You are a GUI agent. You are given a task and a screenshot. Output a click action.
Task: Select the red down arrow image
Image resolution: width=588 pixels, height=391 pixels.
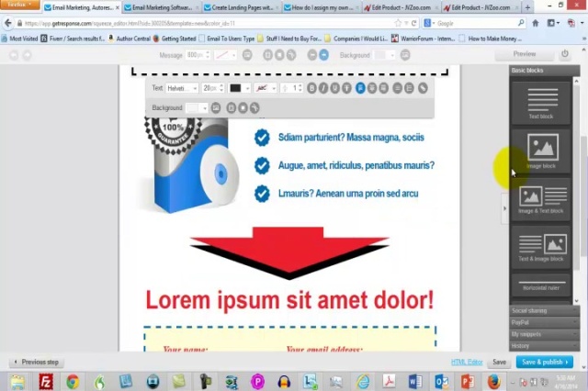click(x=289, y=253)
